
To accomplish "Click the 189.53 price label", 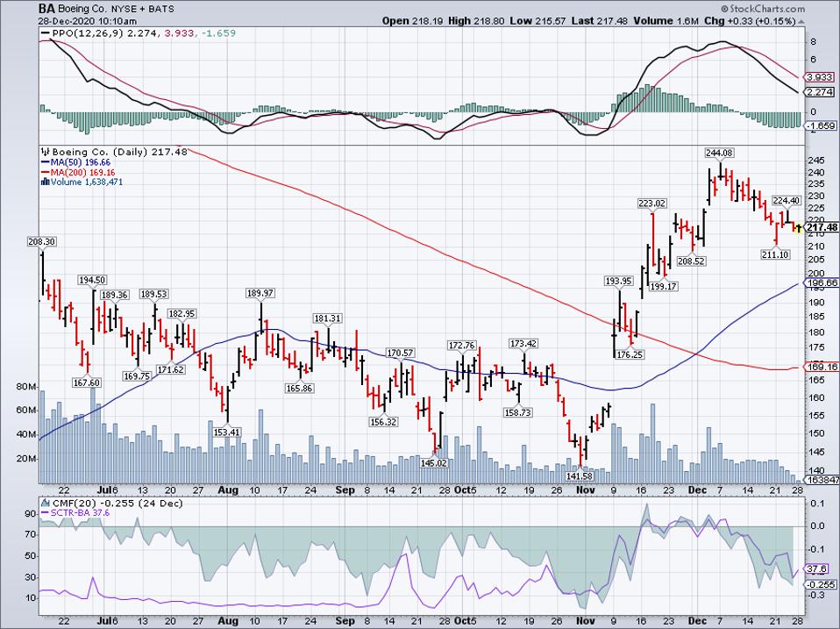I will coord(153,294).
